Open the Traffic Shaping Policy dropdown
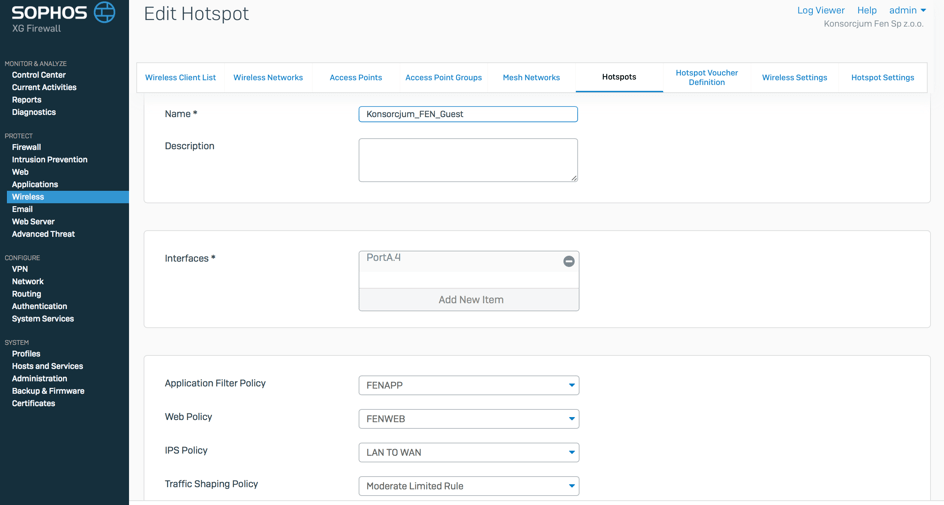944x505 pixels. (571, 486)
